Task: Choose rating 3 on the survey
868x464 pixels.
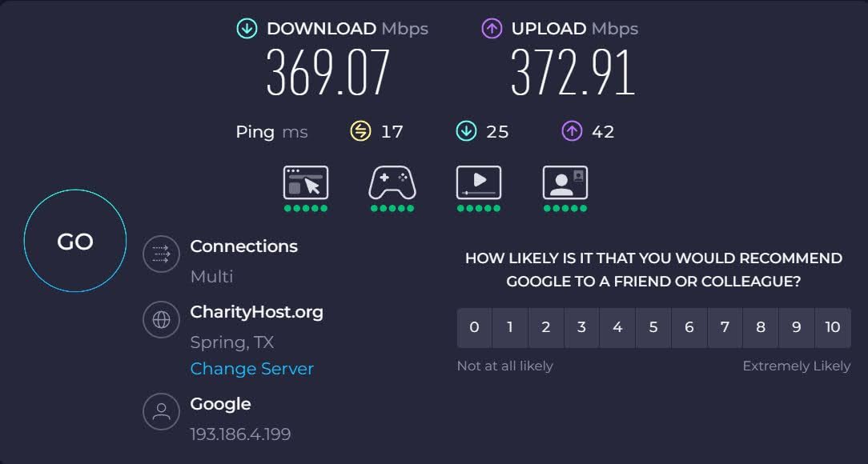Action: [x=581, y=328]
